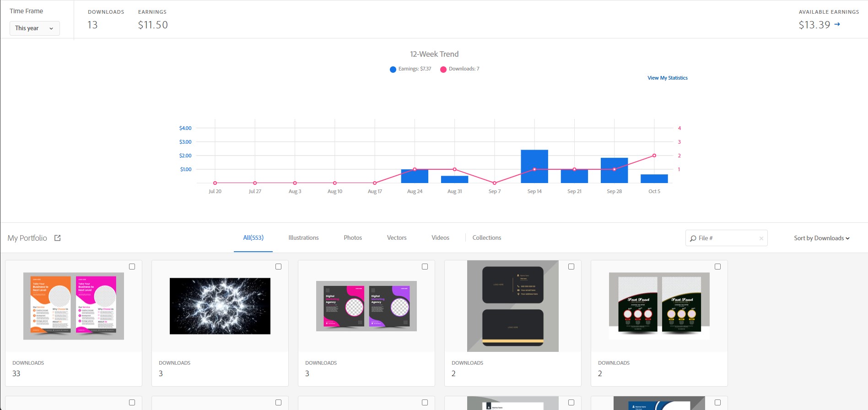Switch to the All(553) tab
The image size is (868, 410).
coord(253,238)
